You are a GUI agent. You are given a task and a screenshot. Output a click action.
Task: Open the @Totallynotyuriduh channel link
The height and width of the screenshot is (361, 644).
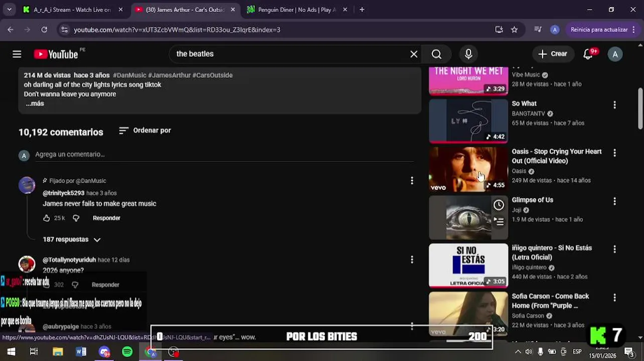point(69,260)
